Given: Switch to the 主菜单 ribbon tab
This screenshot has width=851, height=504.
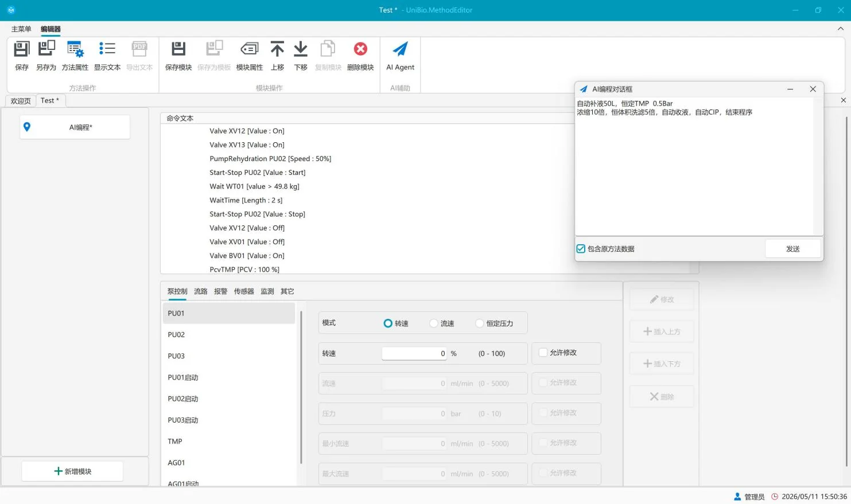Looking at the screenshot, I should coord(21,29).
